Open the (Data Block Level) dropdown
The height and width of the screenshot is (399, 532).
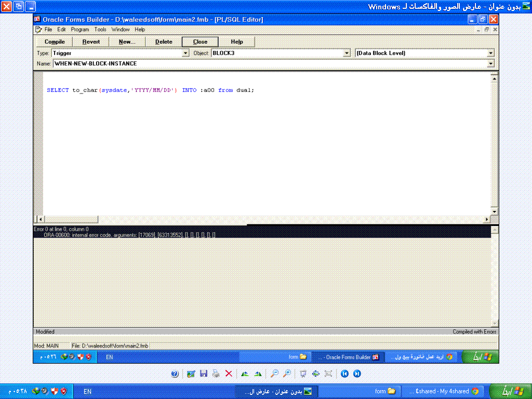490,53
